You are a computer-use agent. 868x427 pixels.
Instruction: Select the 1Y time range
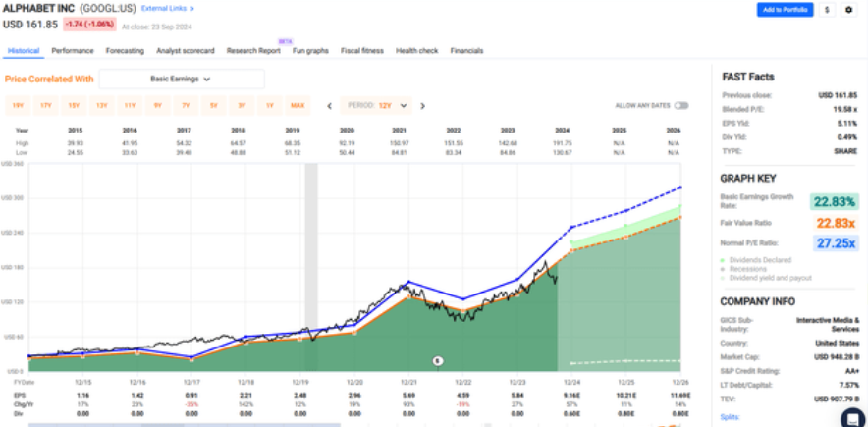(270, 106)
